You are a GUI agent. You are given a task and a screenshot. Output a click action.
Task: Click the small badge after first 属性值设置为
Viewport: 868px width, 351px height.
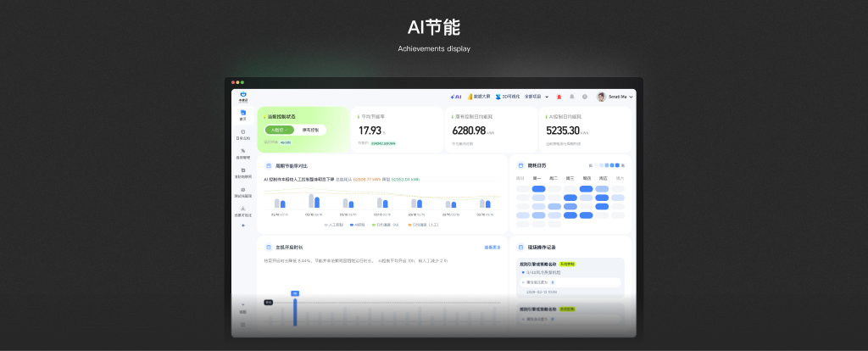click(x=553, y=282)
